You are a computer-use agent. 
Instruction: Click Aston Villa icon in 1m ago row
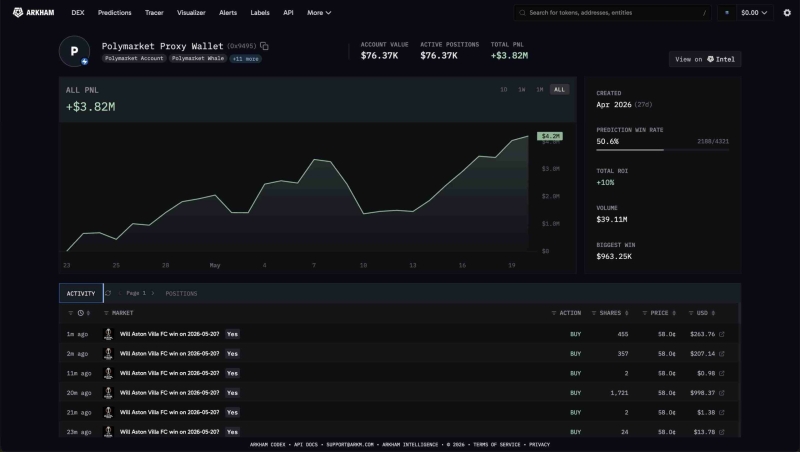tap(108, 334)
